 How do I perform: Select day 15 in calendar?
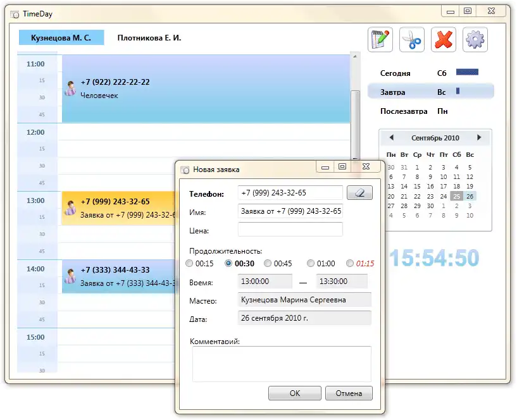tap(417, 186)
